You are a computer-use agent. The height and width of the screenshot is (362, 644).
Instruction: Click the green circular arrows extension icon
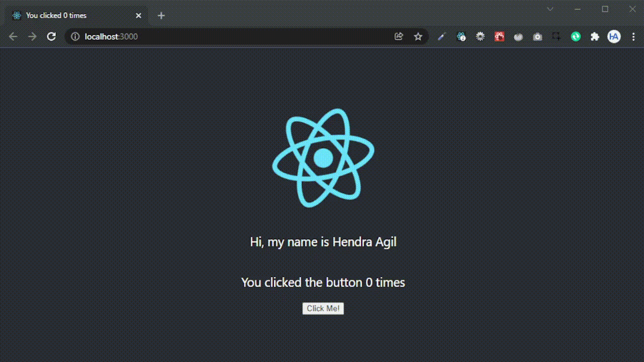point(576,37)
